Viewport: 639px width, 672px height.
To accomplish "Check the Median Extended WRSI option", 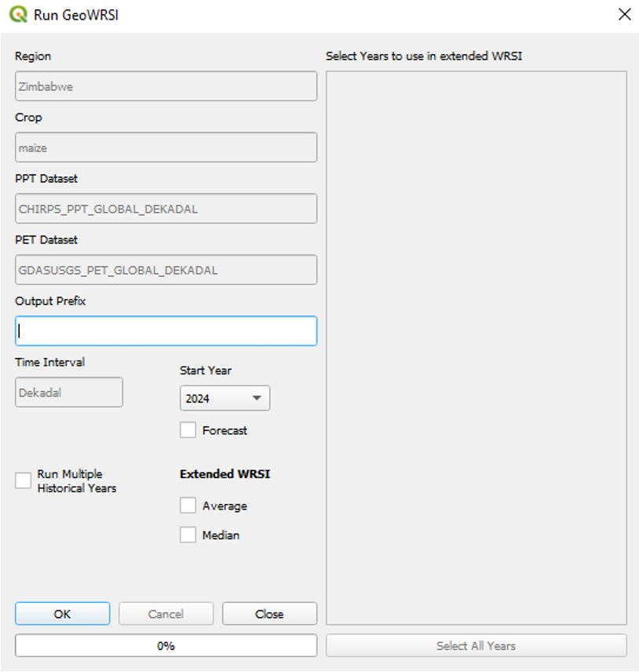I will coord(188,535).
